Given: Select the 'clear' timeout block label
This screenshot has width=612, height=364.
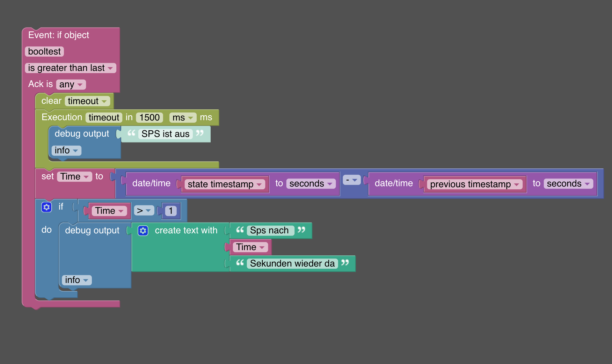Looking at the screenshot, I should click(51, 101).
